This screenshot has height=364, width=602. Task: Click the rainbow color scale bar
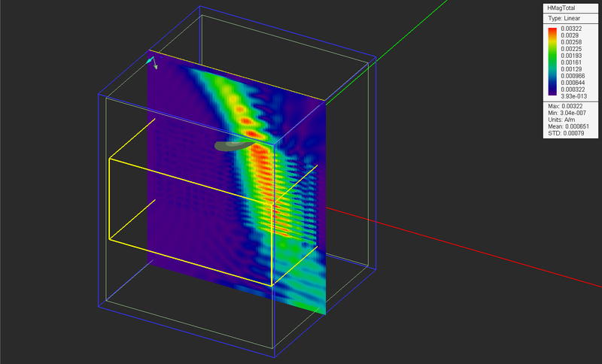coord(552,62)
